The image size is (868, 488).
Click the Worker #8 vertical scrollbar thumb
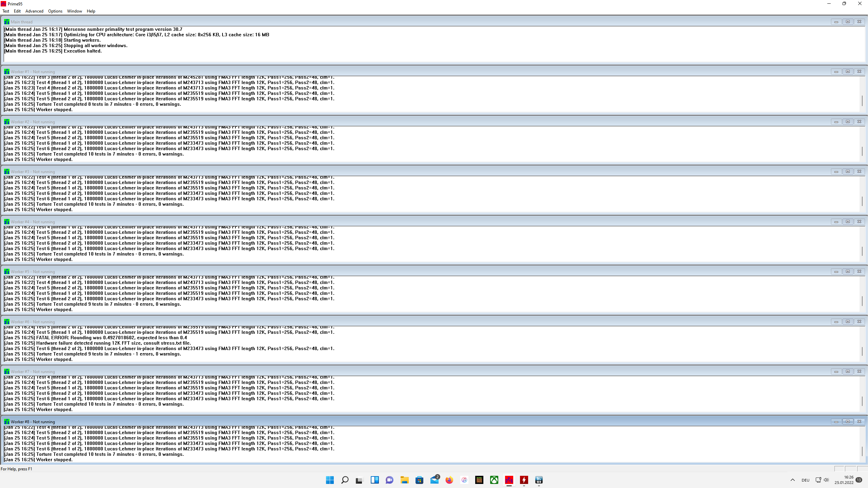[x=862, y=451]
